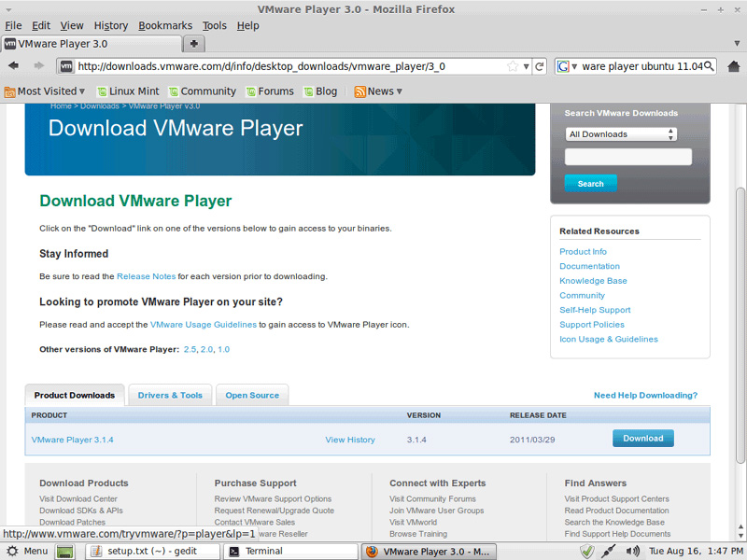Click the shield update icon in system tray
This screenshot has width=747, height=560.
pyautogui.click(x=587, y=552)
